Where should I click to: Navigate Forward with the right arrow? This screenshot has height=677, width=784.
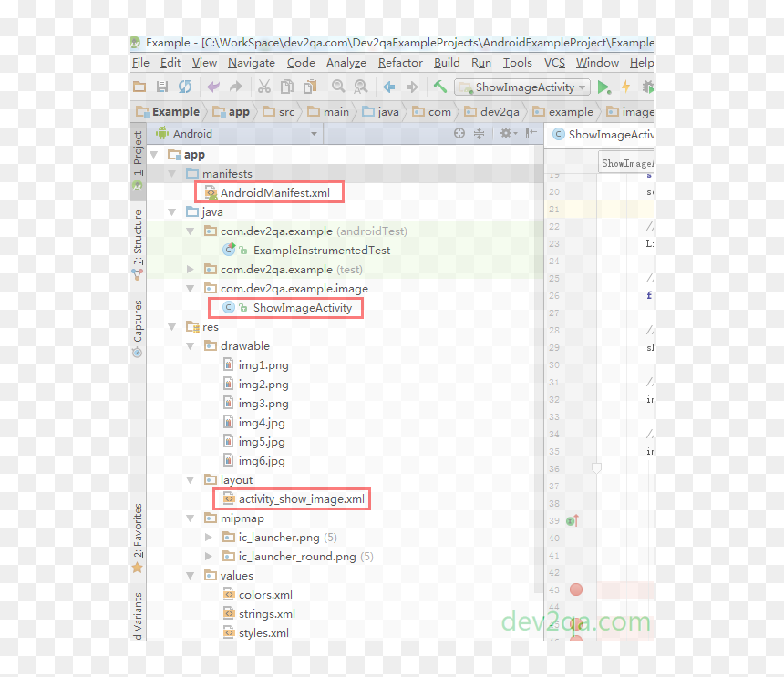pos(411,87)
